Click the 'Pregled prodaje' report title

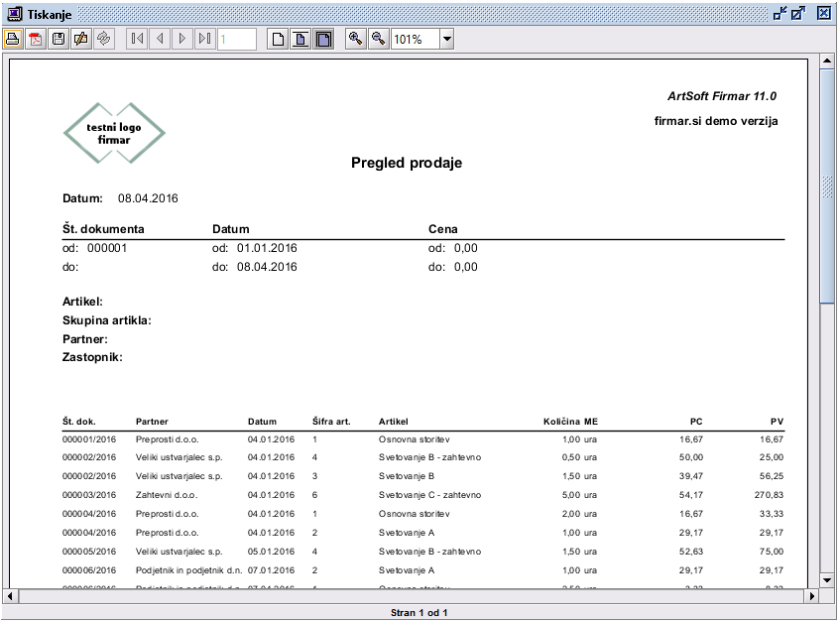407,163
